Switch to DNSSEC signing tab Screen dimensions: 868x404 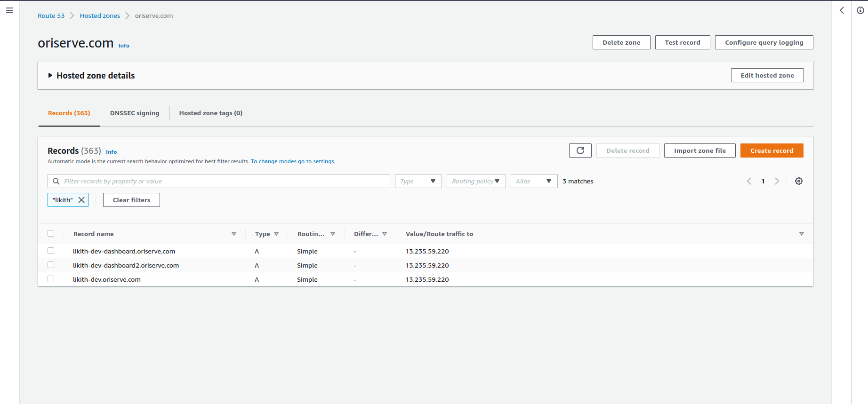135,113
